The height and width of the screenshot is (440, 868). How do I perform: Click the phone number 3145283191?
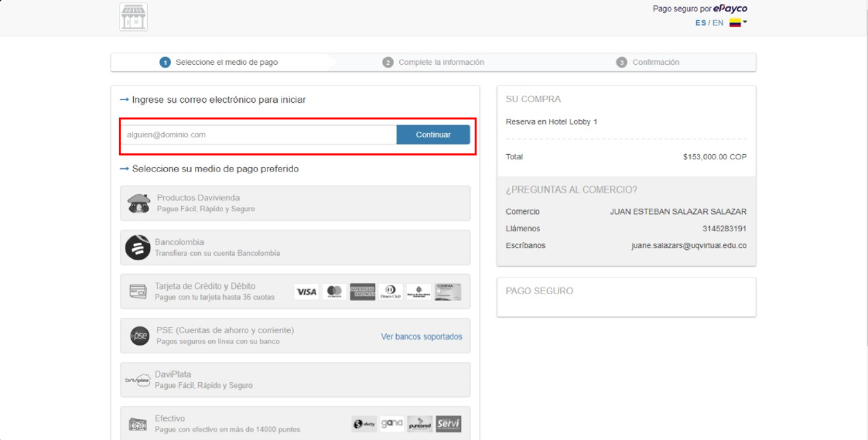tap(725, 229)
